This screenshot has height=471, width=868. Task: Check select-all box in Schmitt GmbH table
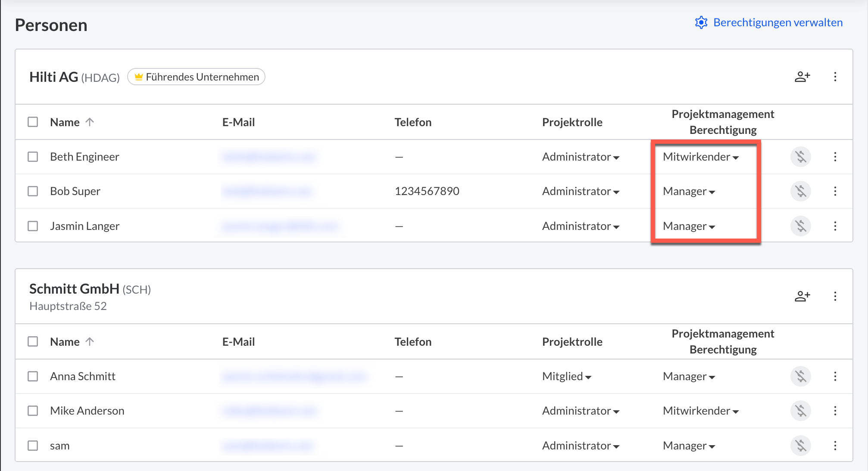[x=33, y=342]
